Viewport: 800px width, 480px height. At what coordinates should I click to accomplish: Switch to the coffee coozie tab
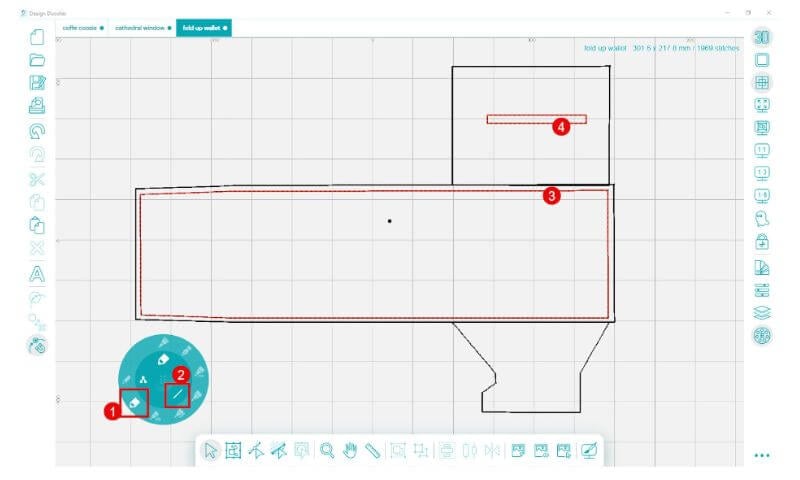pyautogui.click(x=82, y=28)
